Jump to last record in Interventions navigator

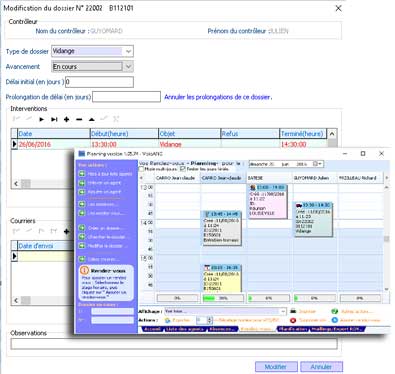(x=54, y=119)
